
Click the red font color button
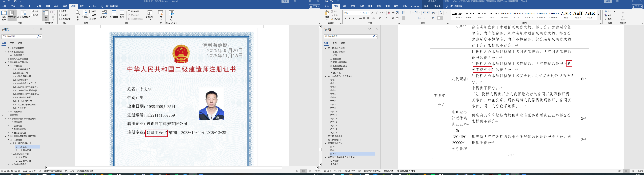(387, 18)
